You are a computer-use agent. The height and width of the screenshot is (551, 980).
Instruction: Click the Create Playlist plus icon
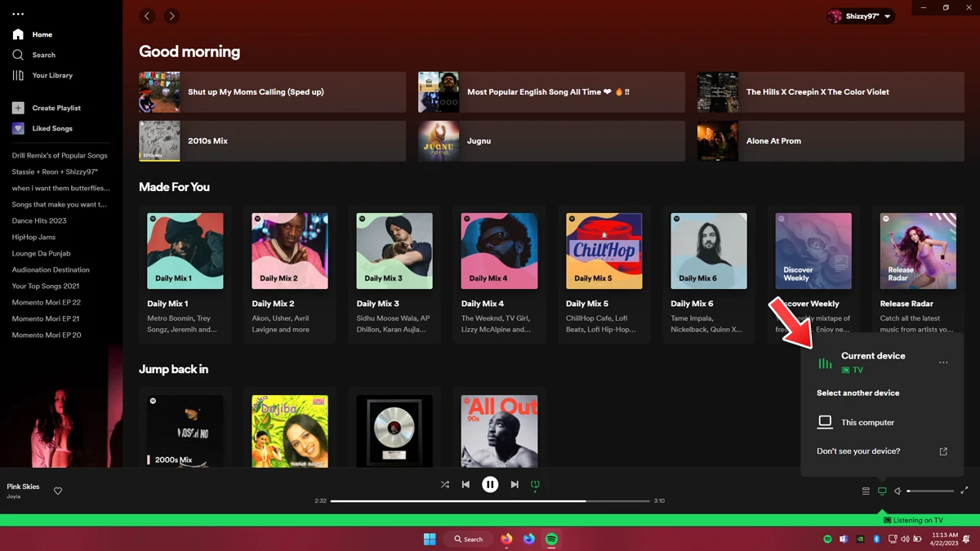coord(18,108)
